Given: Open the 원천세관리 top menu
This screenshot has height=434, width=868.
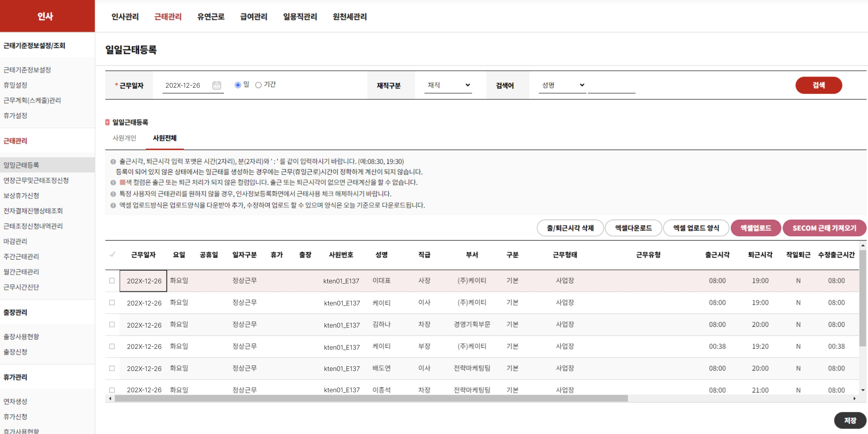Looking at the screenshot, I should (x=350, y=16).
